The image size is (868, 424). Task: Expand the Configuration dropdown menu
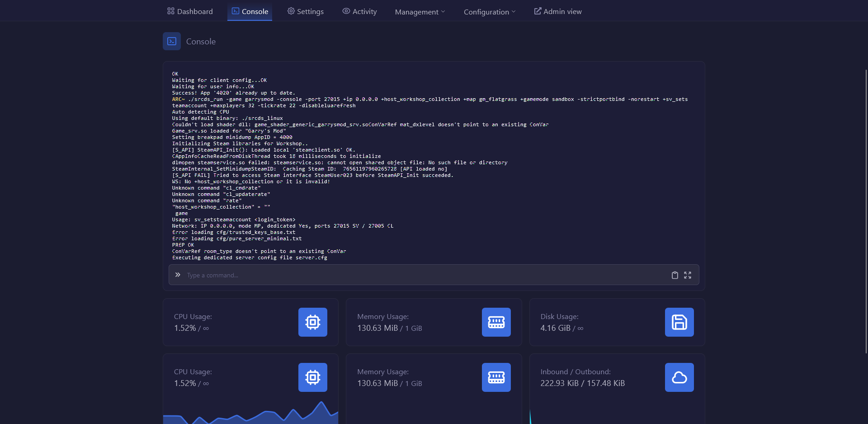489,12
